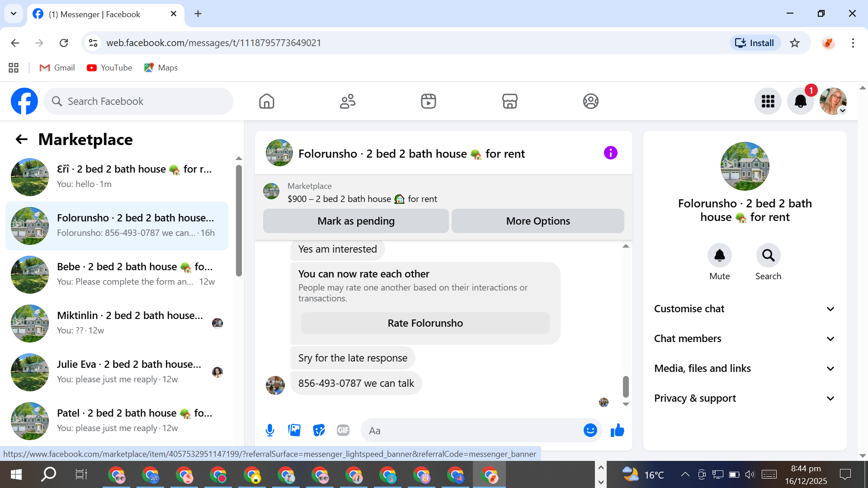Click the message thread scrollbar thumb

tap(626, 387)
